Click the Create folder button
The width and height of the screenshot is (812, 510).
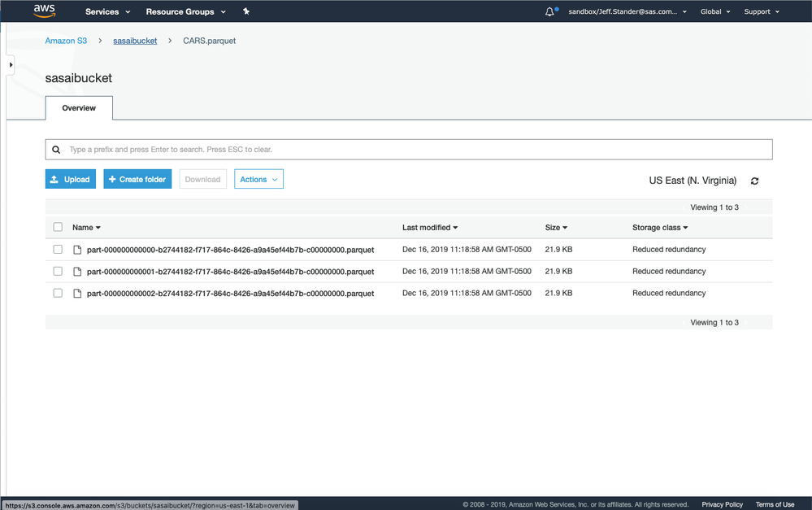coord(137,180)
